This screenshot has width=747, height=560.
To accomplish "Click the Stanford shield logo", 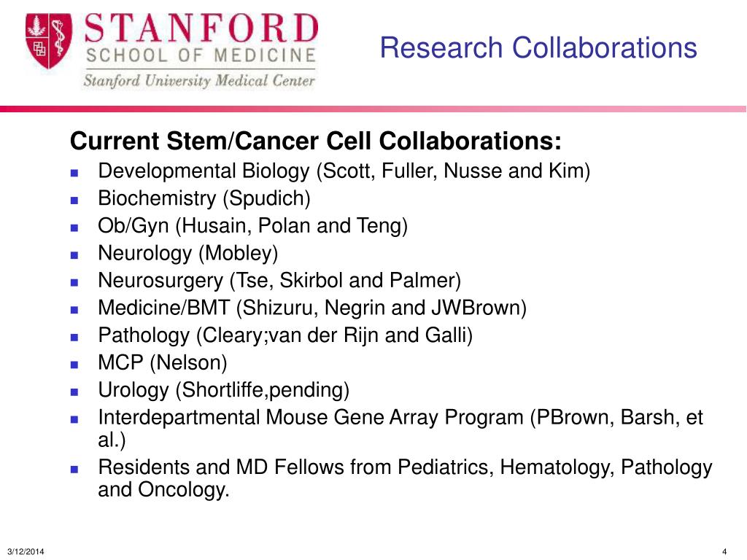I will click(49, 41).
